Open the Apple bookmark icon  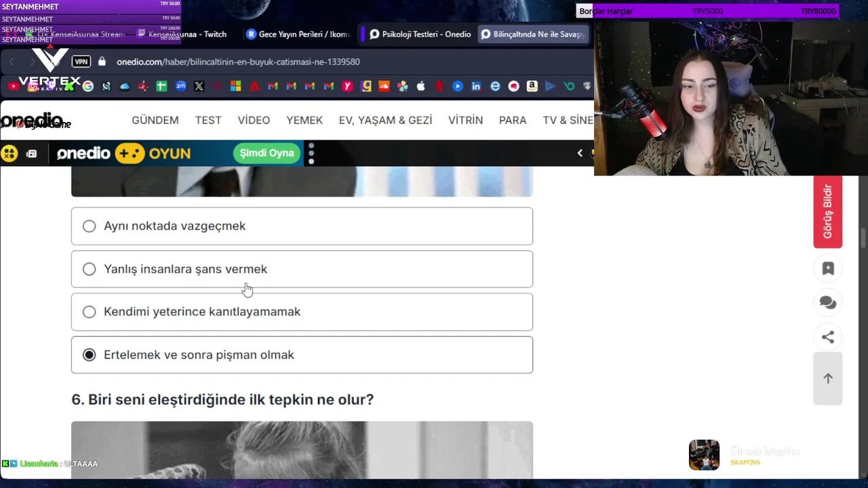[x=420, y=86]
